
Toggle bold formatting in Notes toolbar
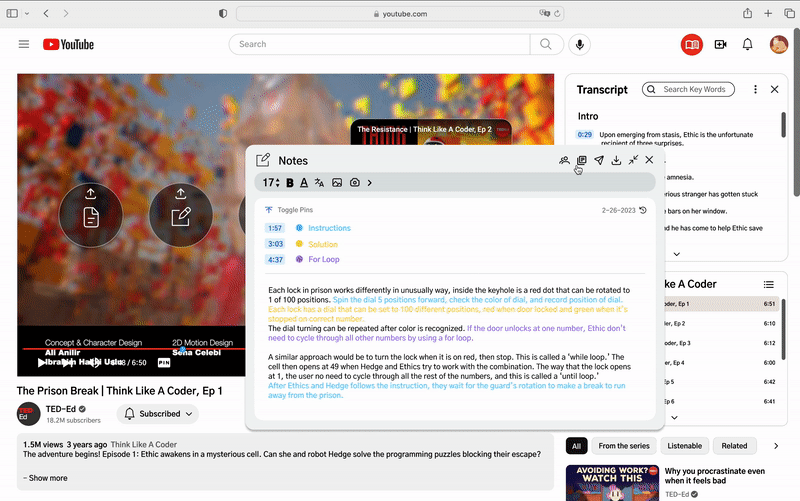point(290,183)
